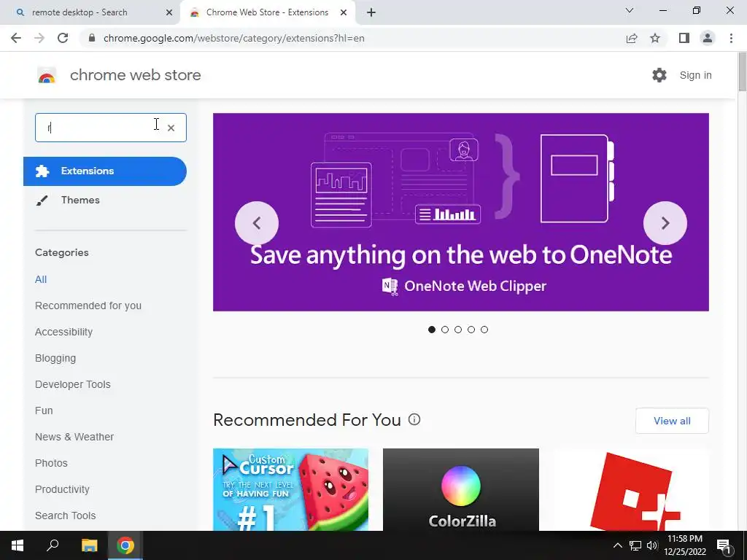Open the Fun category
The height and width of the screenshot is (560, 747).
pos(44,411)
